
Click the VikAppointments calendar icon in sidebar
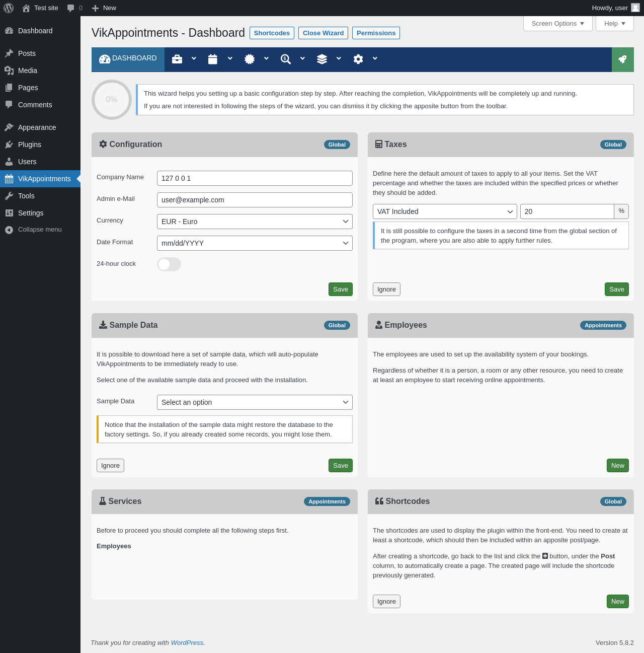click(9, 179)
